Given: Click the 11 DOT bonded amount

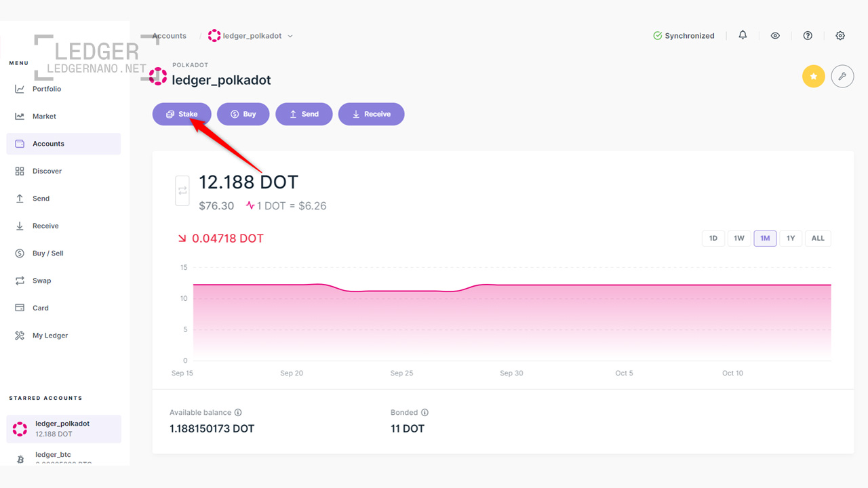Looking at the screenshot, I should (x=408, y=428).
